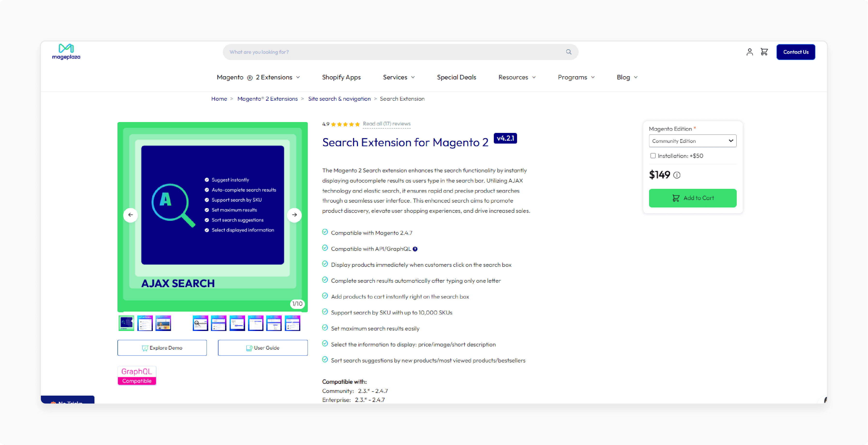Open Shopify Apps menu item

coord(341,77)
